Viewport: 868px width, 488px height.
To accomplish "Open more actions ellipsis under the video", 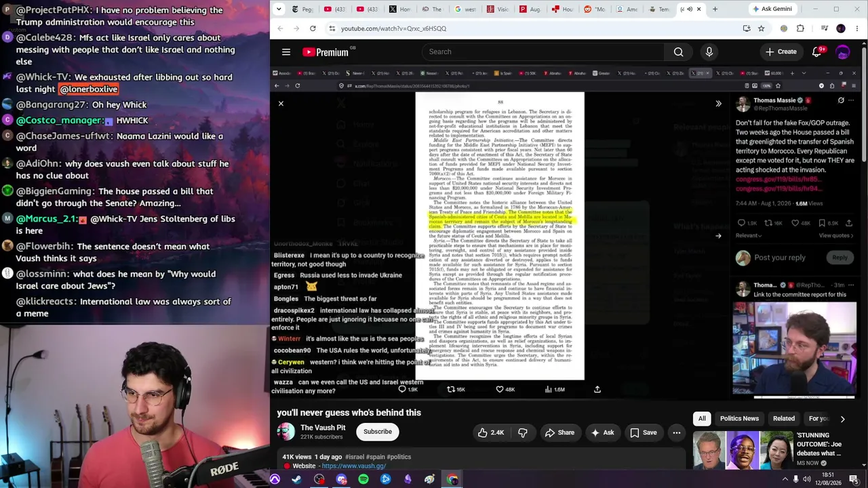I will [676, 432].
